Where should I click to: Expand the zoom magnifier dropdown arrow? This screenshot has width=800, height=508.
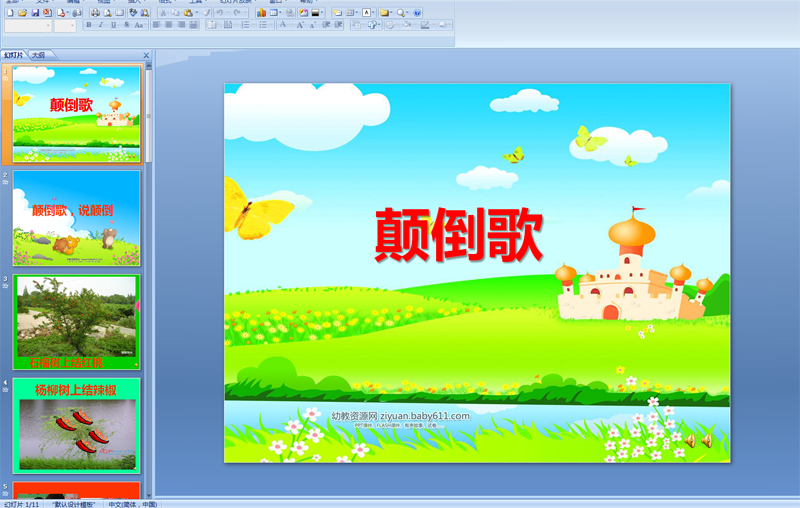pos(408,13)
